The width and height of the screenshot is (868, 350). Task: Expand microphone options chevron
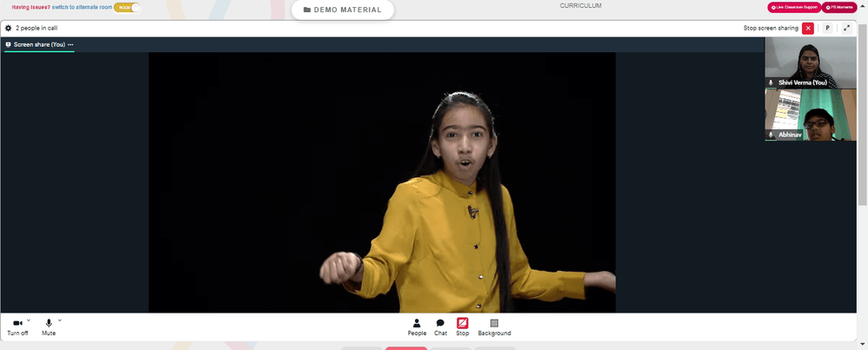pyautogui.click(x=60, y=320)
